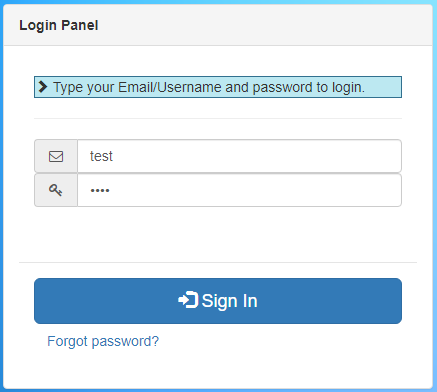Click the envelope icon beside the username field
The height and width of the screenshot is (392, 437).
pyautogui.click(x=56, y=156)
